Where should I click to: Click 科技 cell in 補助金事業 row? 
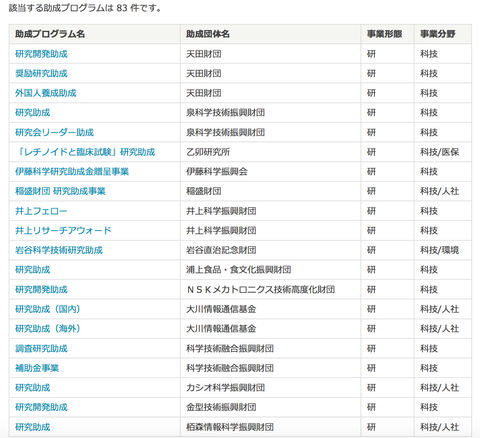[x=443, y=368]
